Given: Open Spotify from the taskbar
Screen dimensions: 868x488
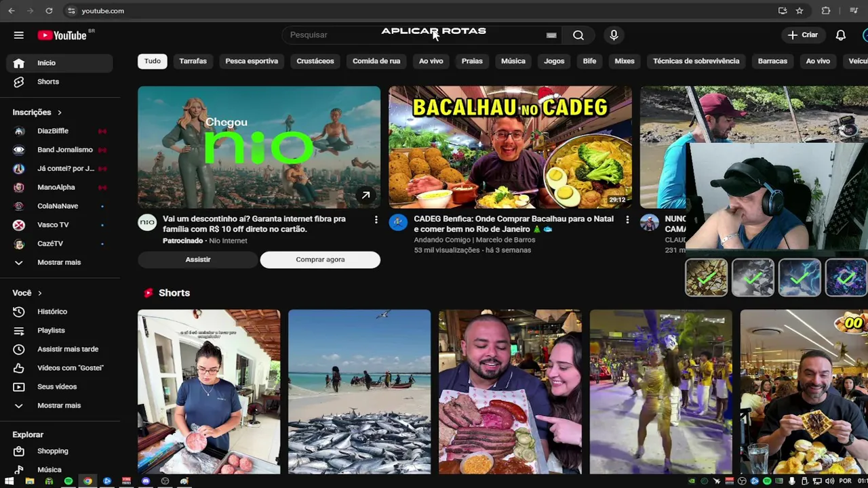Looking at the screenshot, I should click(68, 481).
